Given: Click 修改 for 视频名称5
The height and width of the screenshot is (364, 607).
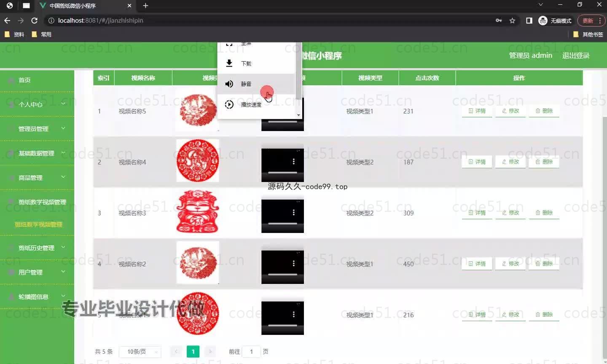Looking at the screenshot, I should click(x=510, y=111).
